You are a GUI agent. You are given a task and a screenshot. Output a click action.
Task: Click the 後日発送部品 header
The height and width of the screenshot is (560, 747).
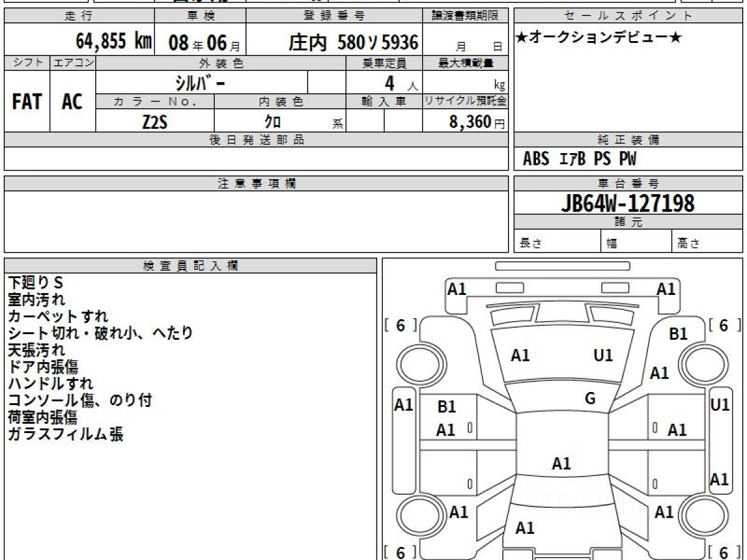(256, 140)
